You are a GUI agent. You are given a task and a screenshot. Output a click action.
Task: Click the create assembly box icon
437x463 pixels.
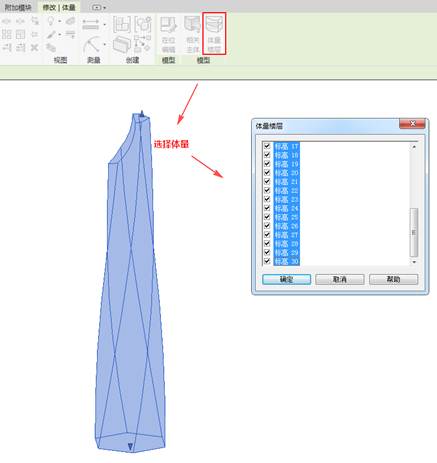point(121,44)
